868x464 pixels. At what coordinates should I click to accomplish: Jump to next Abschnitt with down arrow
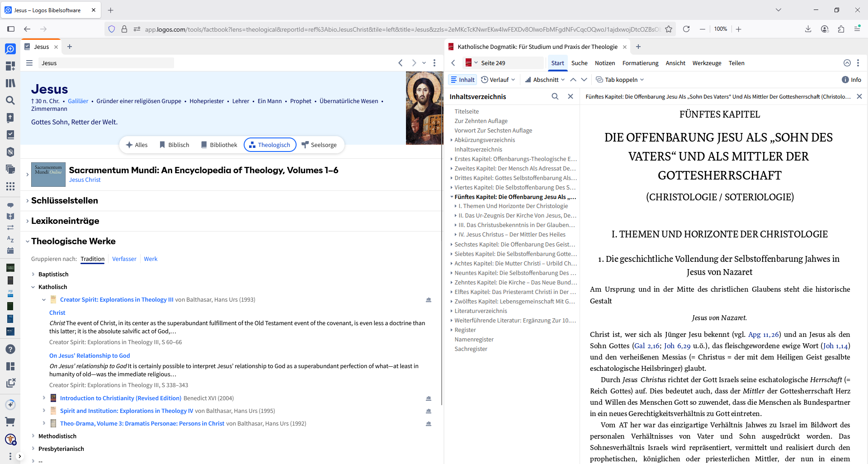click(584, 80)
